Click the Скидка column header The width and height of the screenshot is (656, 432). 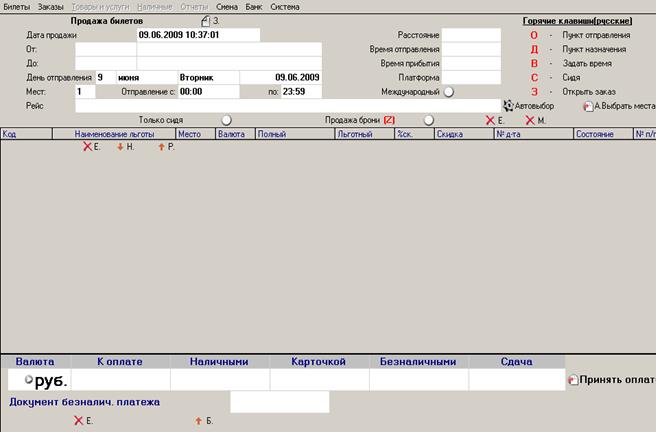point(464,134)
